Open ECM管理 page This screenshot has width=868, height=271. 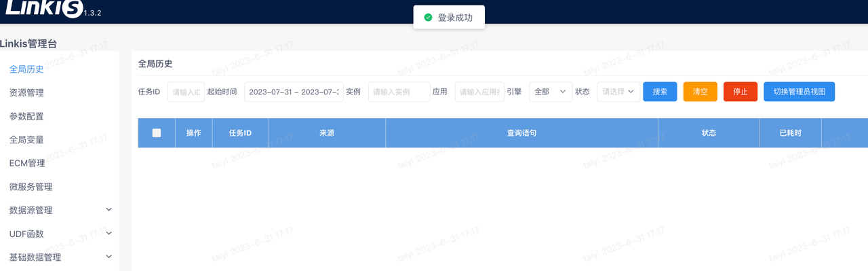[x=27, y=163]
